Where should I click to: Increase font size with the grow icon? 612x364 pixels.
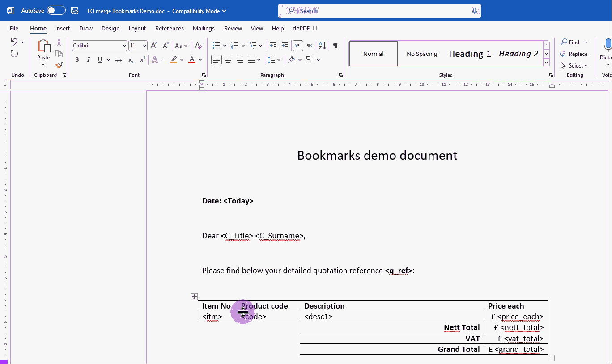point(154,46)
